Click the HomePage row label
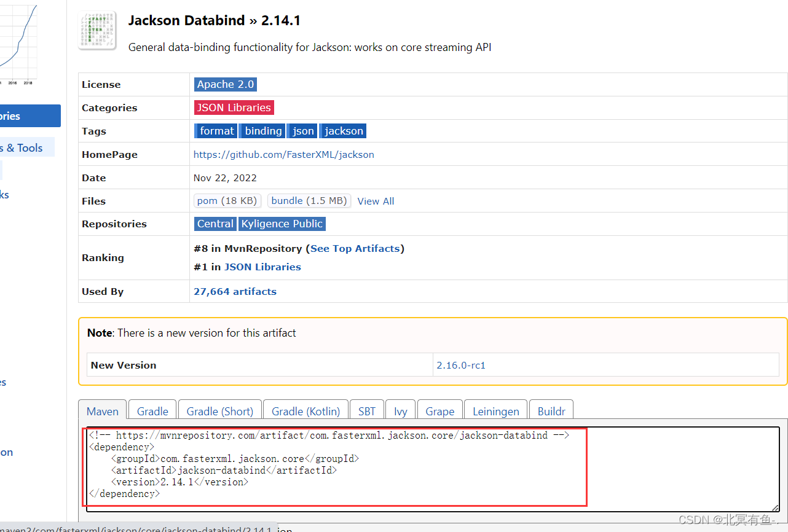 pos(109,154)
